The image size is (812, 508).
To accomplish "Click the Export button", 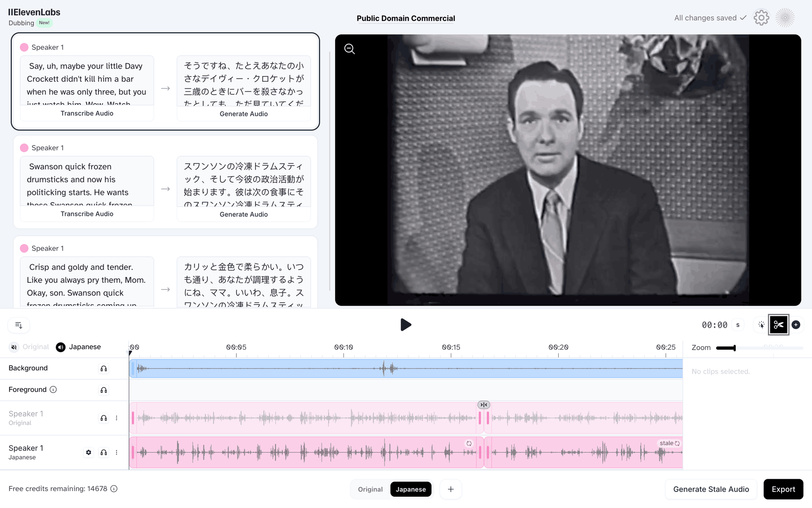I will coord(783,489).
